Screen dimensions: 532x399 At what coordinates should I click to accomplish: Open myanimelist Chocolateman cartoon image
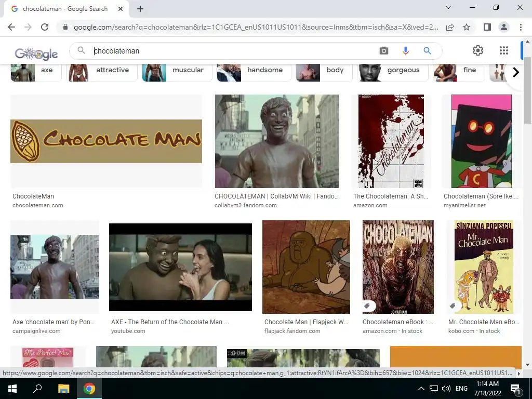tap(481, 141)
